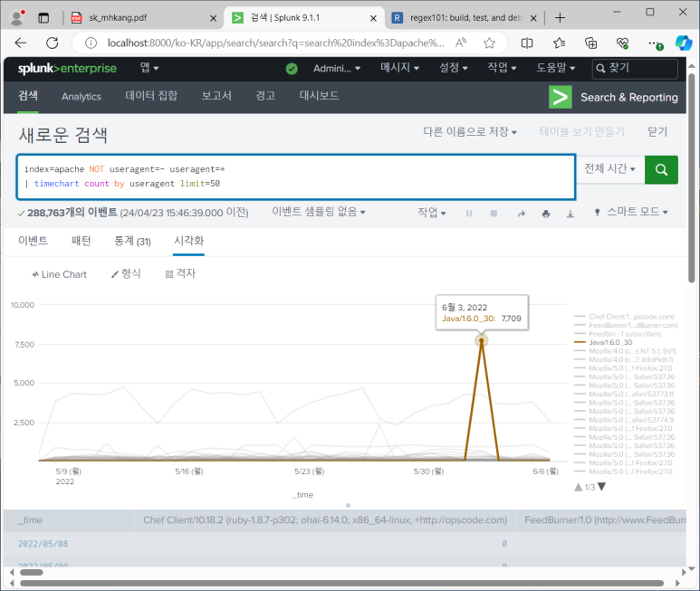Open split screen browser icon
The height and width of the screenshot is (591, 700).
527,43
